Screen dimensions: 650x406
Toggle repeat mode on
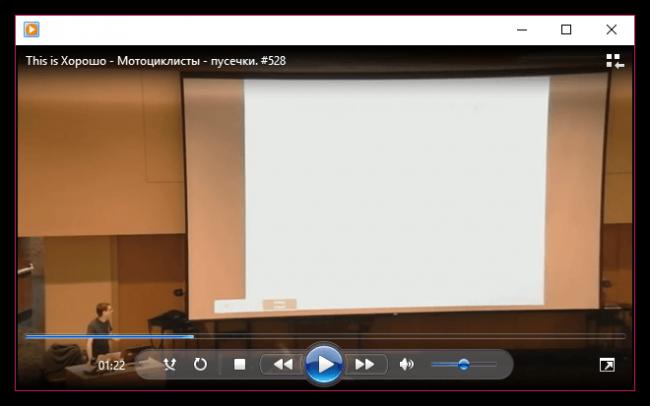coord(200,365)
